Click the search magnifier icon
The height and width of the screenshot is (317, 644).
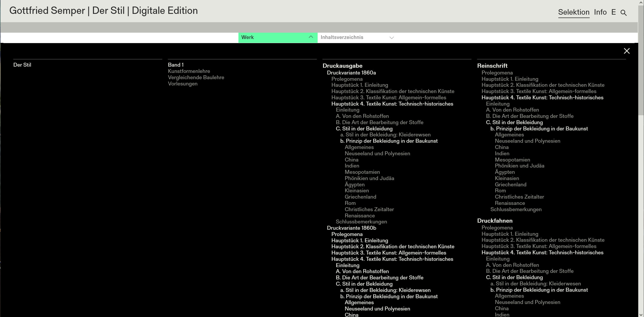click(623, 13)
